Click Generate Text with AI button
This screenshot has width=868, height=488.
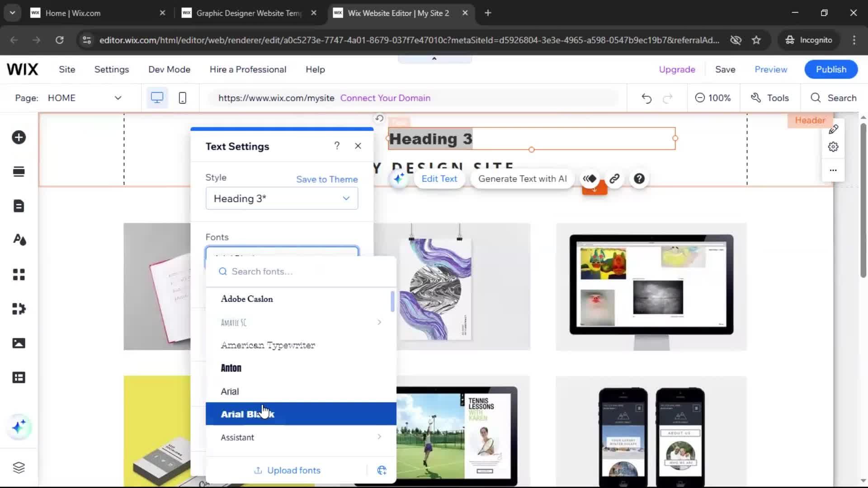pos(522,179)
